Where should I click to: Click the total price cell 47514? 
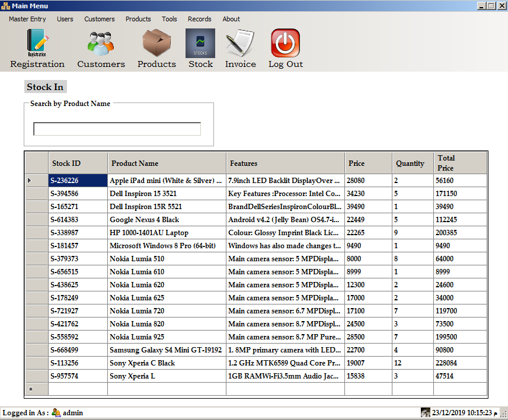click(x=460, y=376)
